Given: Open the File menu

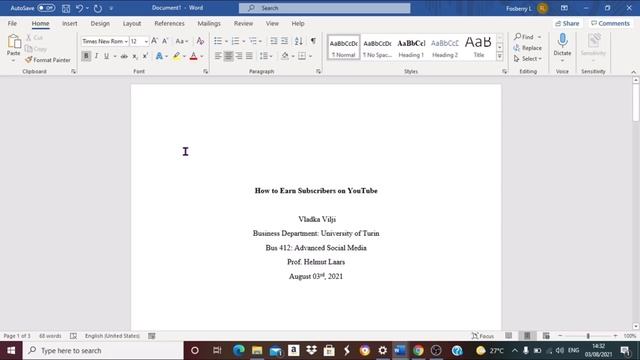Looking at the screenshot, I should pyautogui.click(x=12, y=24).
